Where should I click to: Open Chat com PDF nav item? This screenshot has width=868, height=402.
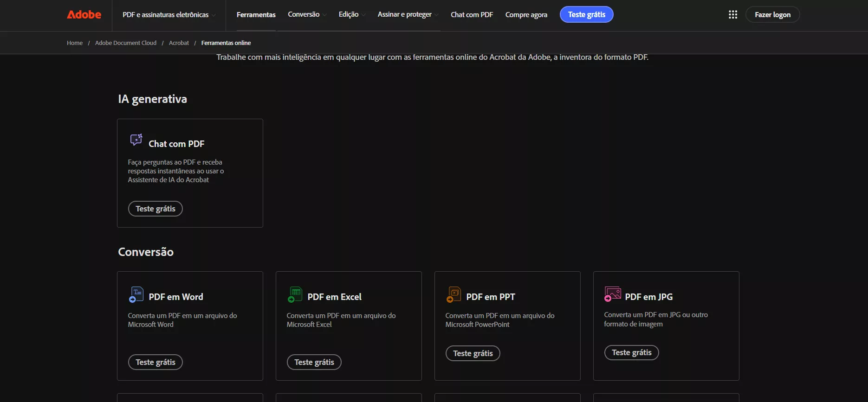tap(472, 15)
